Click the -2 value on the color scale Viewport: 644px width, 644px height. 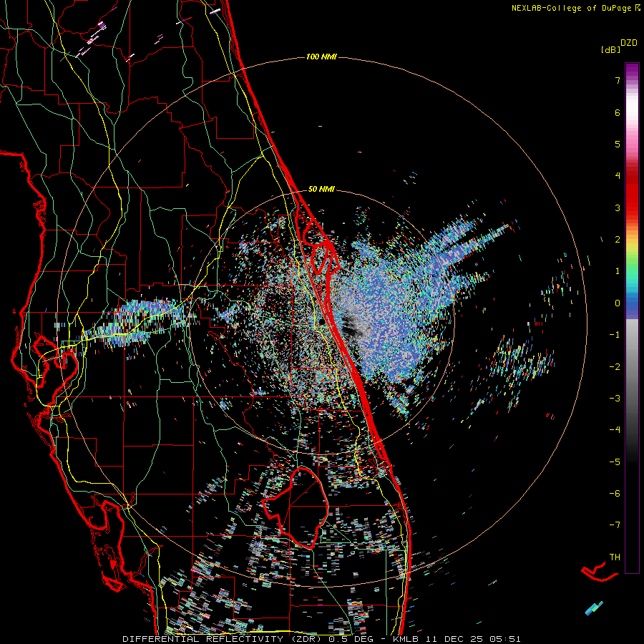tap(615, 366)
